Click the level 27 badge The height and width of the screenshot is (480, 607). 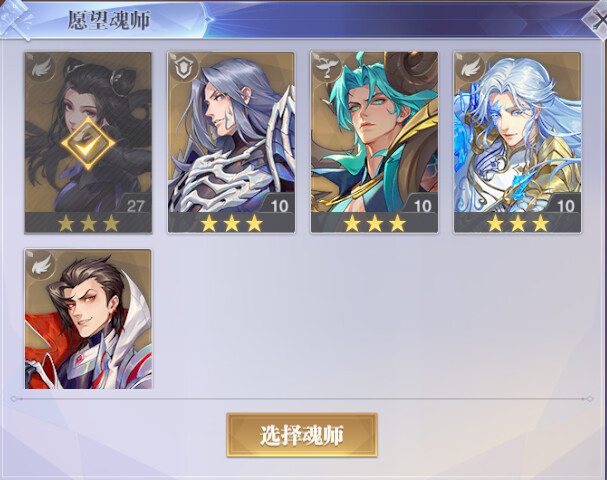(x=135, y=205)
